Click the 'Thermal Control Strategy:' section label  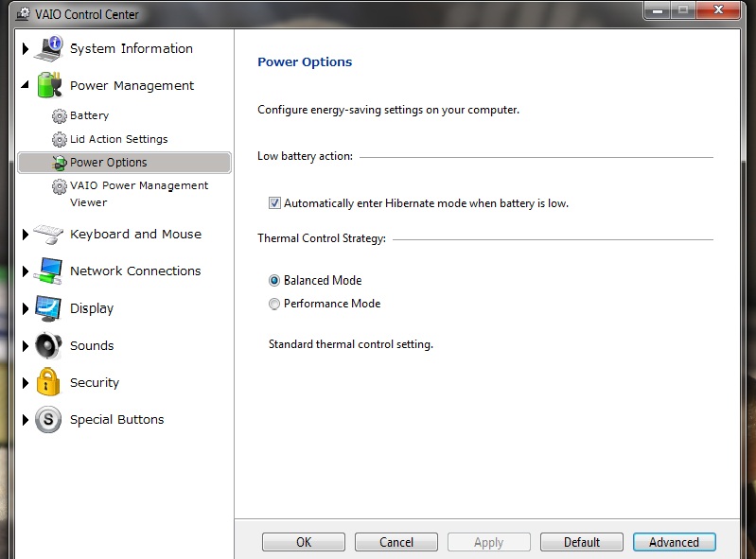(322, 238)
